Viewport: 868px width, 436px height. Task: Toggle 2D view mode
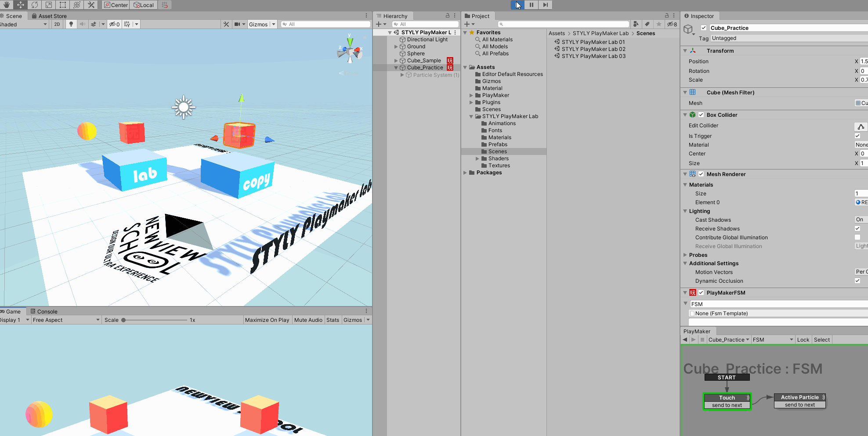[x=57, y=24]
